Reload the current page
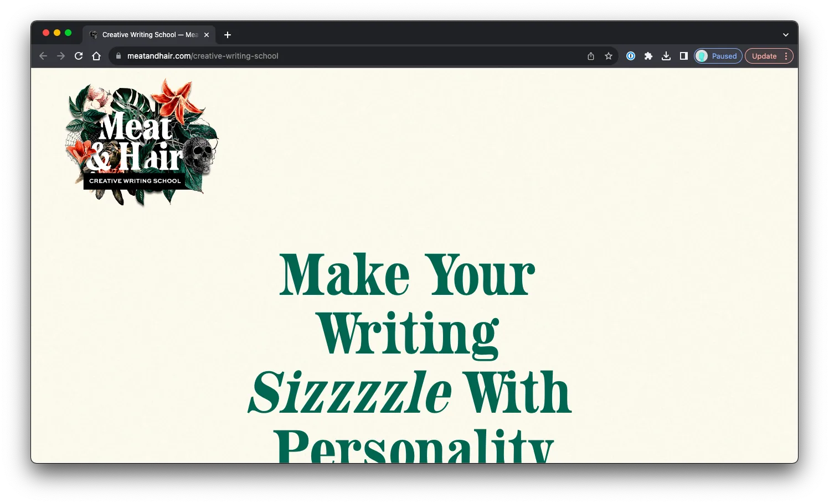This screenshot has height=504, width=829. (79, 56)
